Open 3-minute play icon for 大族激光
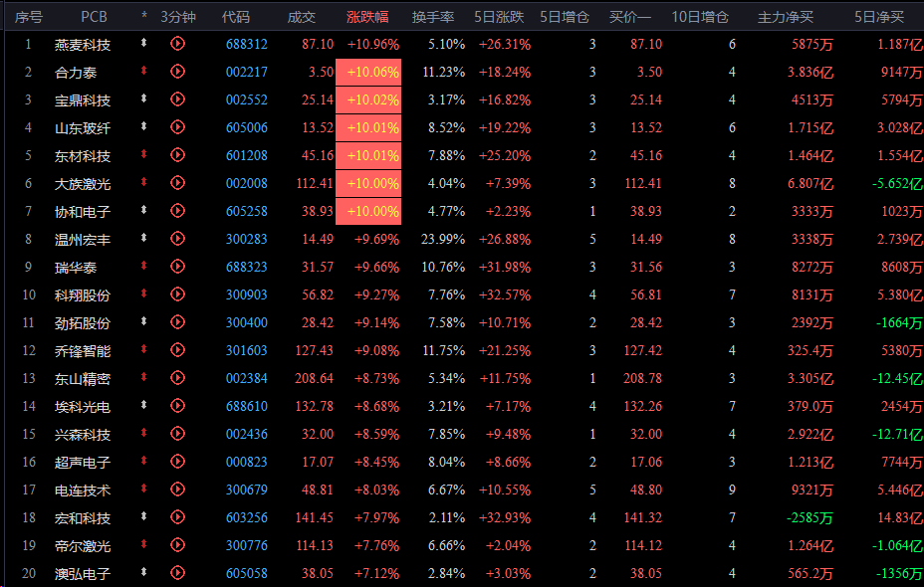Viewport: 924px width, 587px height. [177, 183]
